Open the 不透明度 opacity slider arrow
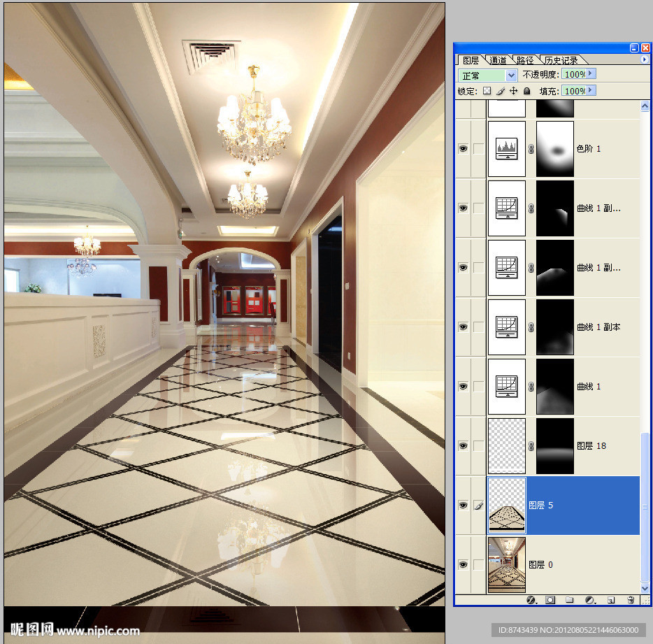 point(591,73)
